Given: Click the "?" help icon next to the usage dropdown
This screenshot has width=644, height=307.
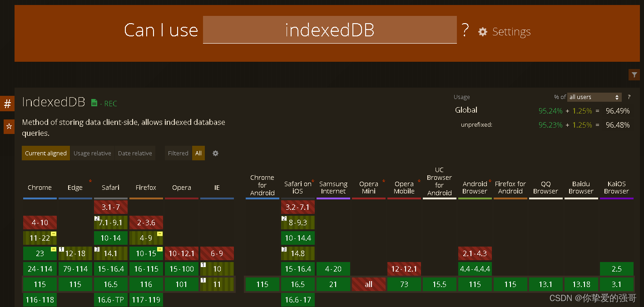Looking at the screenshot, I should [x=629, y=97].
